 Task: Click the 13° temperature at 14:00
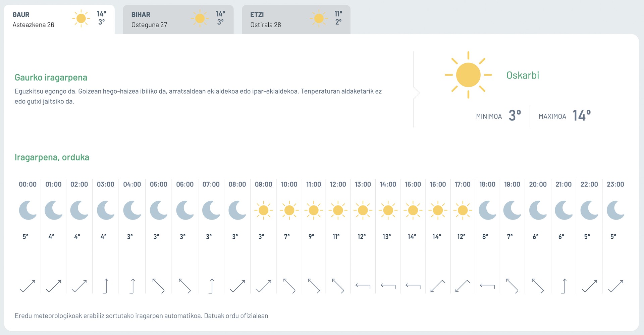pyautogui.click(x=387, y=237)
